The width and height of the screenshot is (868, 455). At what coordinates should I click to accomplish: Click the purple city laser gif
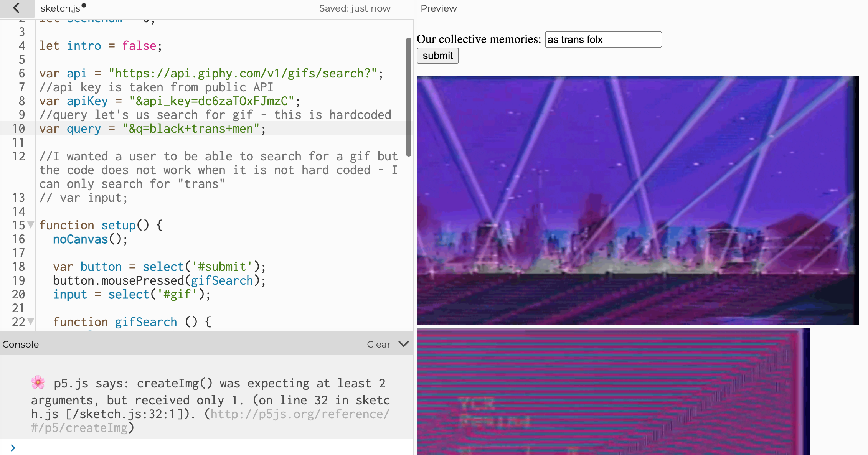click(637, 200)
